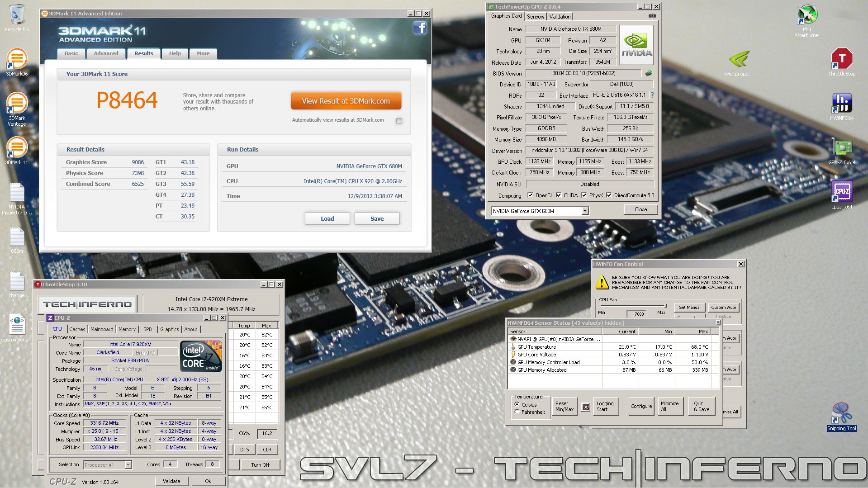Click the NVAPI GPU chip icon in sensor list

tap(513, 339)
